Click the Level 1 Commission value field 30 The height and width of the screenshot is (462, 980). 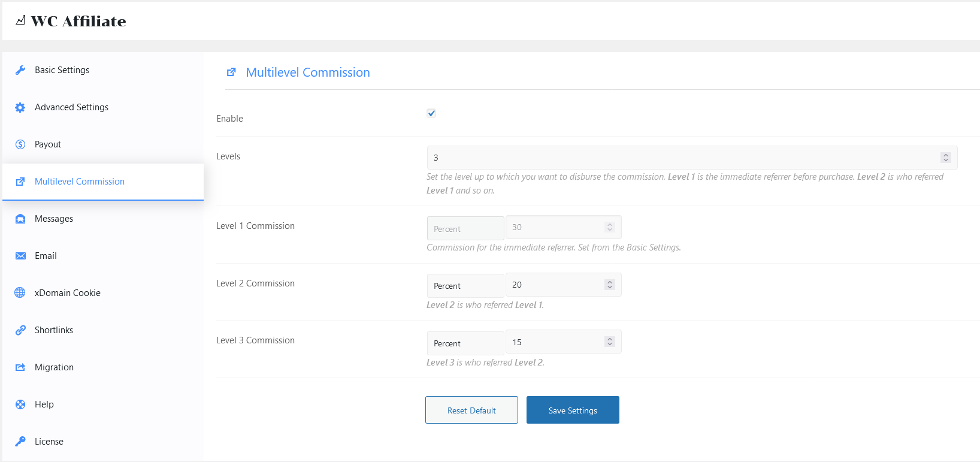point(563,227)
